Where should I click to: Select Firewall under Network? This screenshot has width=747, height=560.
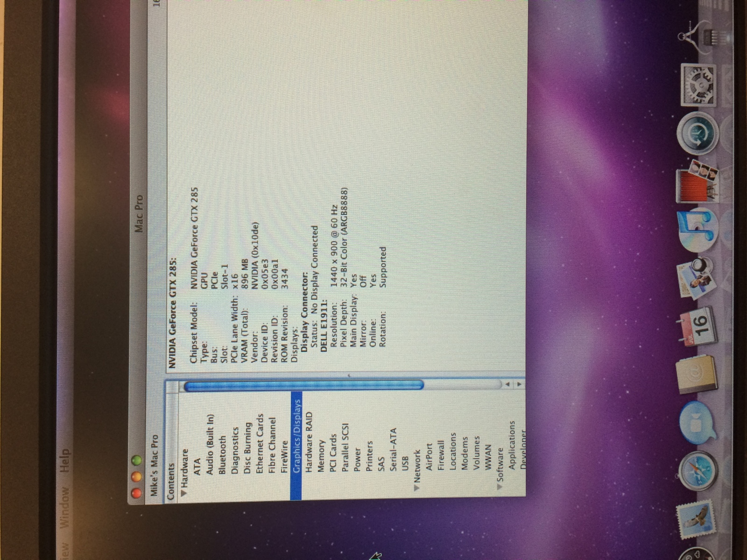tap(441, 455)
